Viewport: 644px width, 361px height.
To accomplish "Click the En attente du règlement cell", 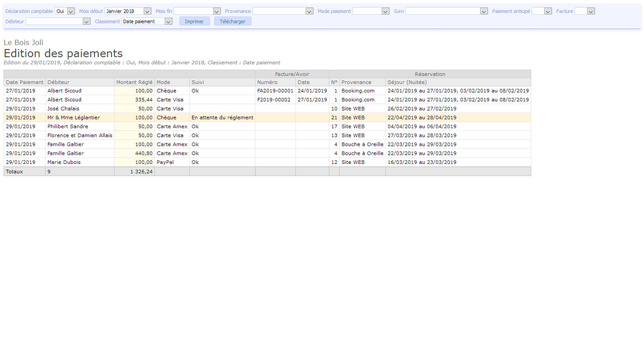I will point(222,117).
